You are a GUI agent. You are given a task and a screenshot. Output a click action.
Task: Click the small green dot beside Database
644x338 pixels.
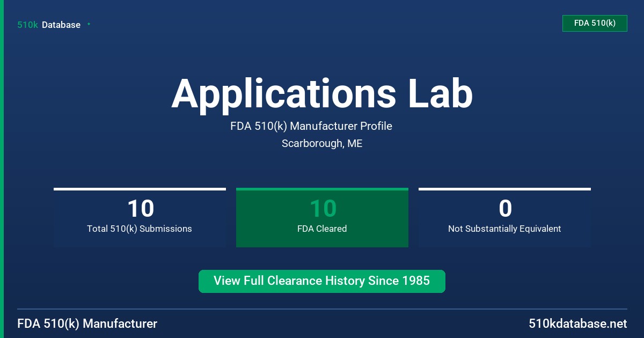[89, 24]
